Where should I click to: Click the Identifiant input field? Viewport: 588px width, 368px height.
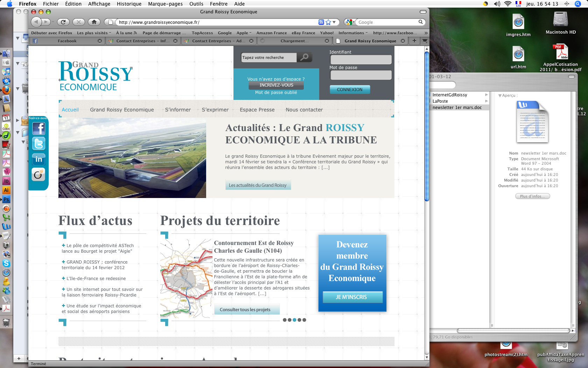tap(360, 60)
